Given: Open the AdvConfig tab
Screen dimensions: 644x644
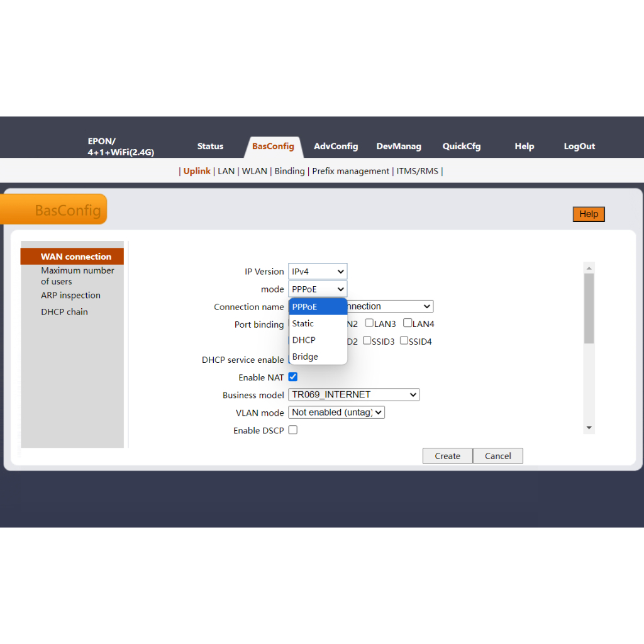Looking at the screenshot, I should pyautogui.click(x=336, y=147).
